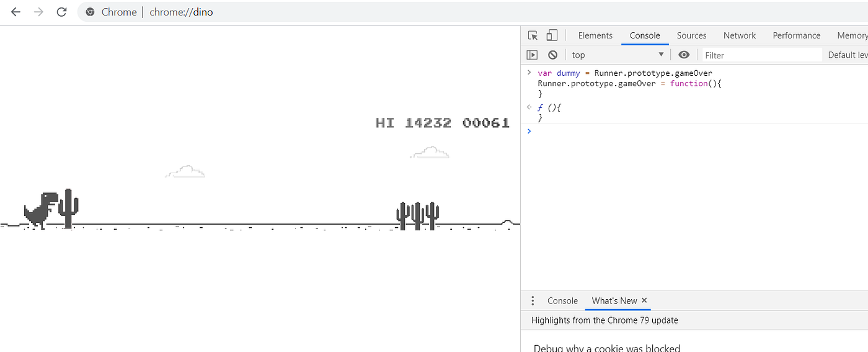Open the drawer three-dot menu

tap(533, 300)
